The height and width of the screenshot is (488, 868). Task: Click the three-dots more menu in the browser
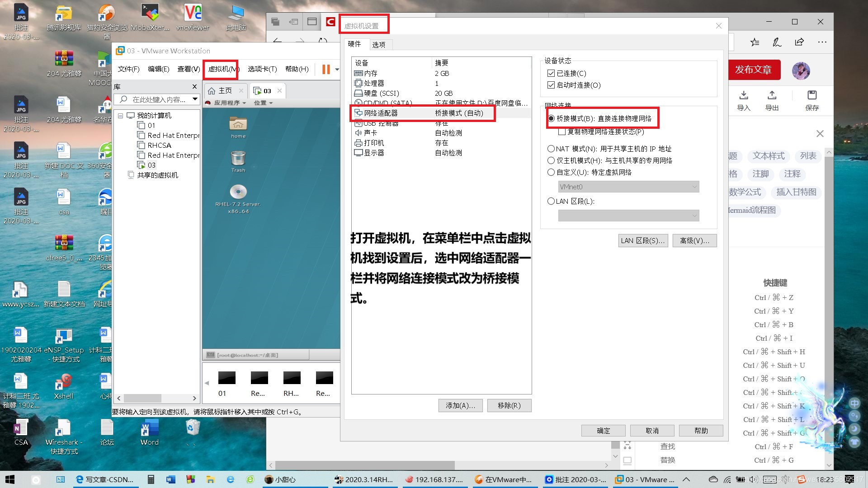[822, 42]
